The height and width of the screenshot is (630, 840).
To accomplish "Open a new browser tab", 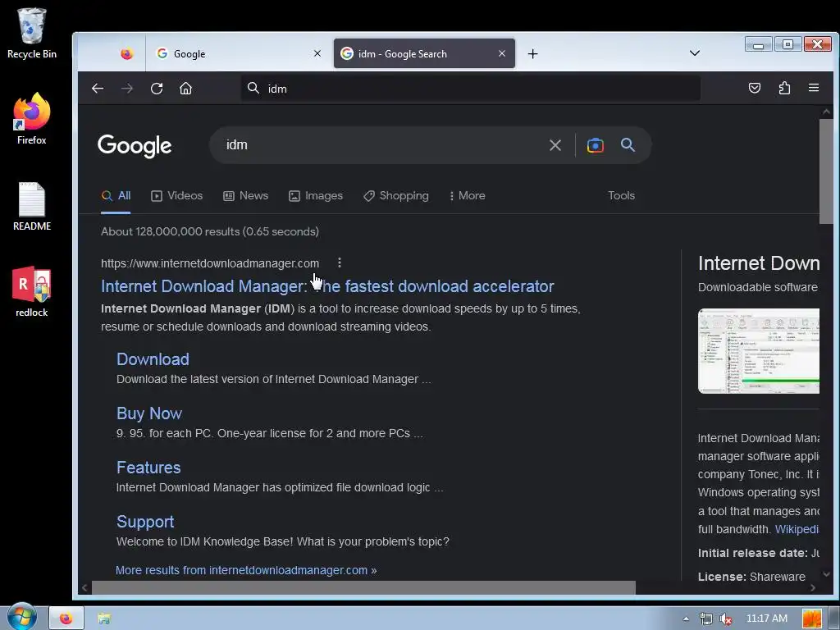I will (532, 53).
